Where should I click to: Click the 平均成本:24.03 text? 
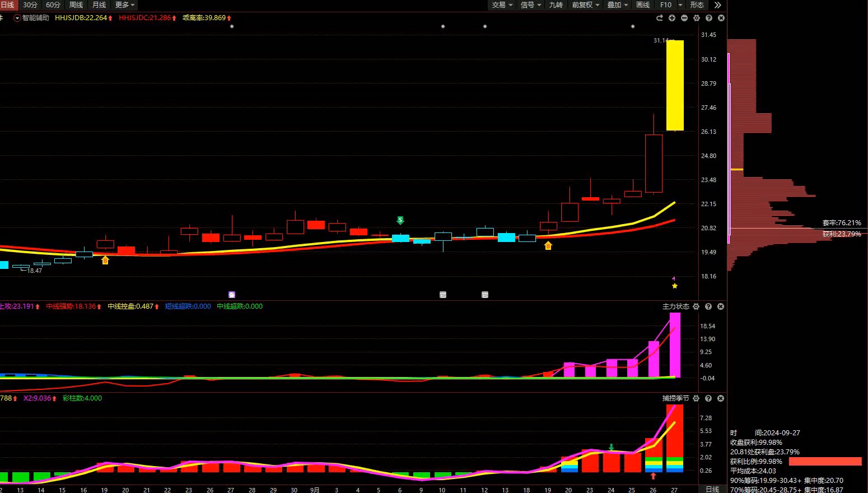[x=753, y=471]
